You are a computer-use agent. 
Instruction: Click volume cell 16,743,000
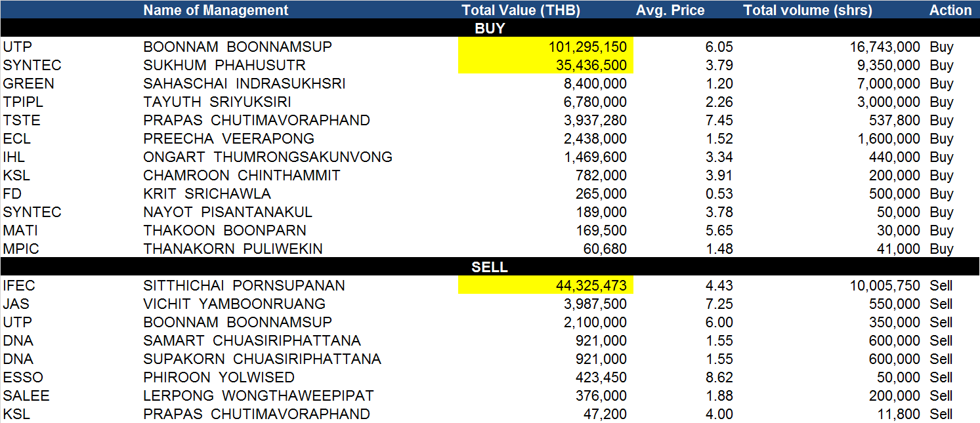pyautogui.click(x=879, y=47)
